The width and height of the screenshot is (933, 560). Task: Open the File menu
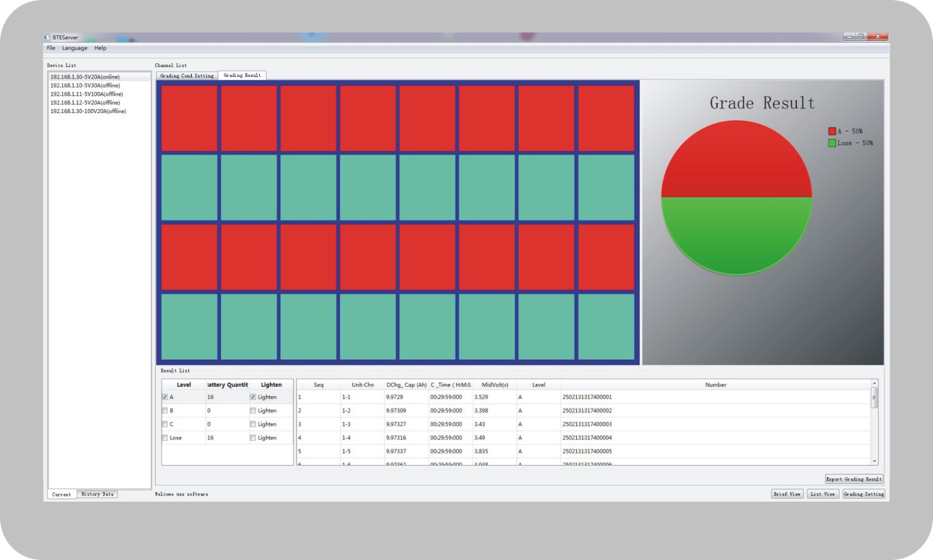[51, 48]
